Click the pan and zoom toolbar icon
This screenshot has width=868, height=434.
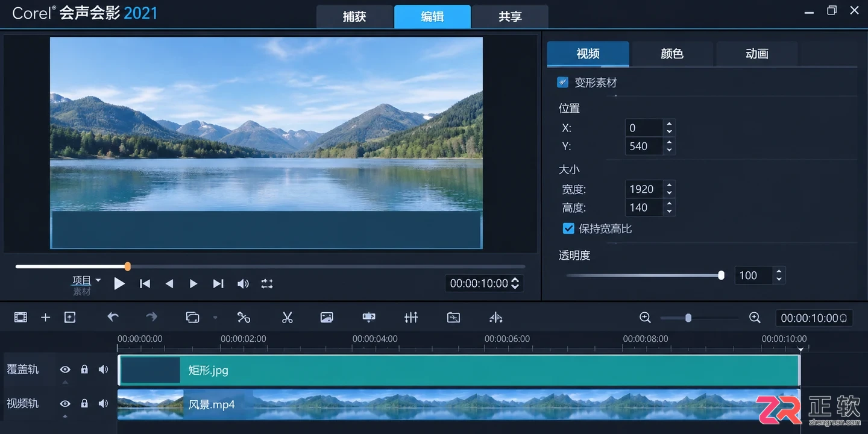369,318
